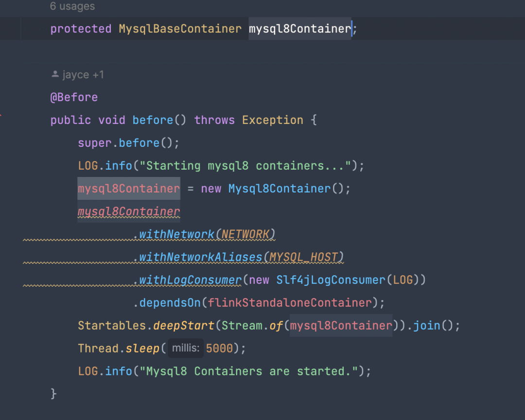
Task: Click the author icon beside jayce +1
Action: [x=55, y=75]
